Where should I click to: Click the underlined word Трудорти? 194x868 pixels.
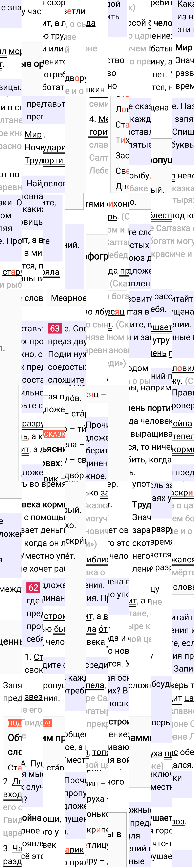(44, 160)
